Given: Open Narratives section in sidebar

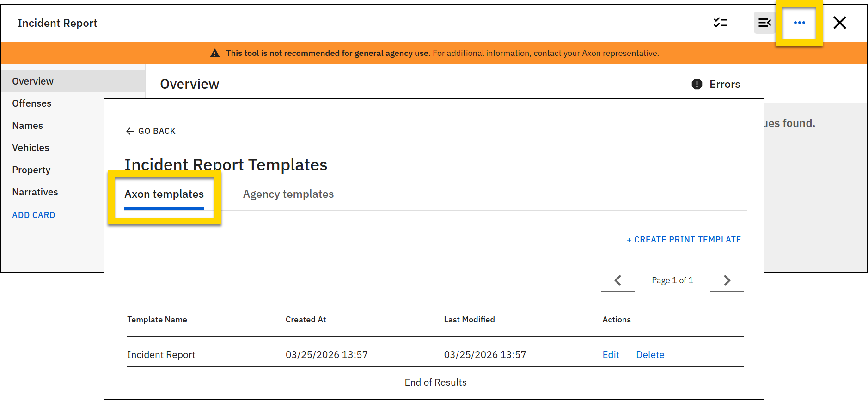Looking at the screenshot, I should 35,192.
